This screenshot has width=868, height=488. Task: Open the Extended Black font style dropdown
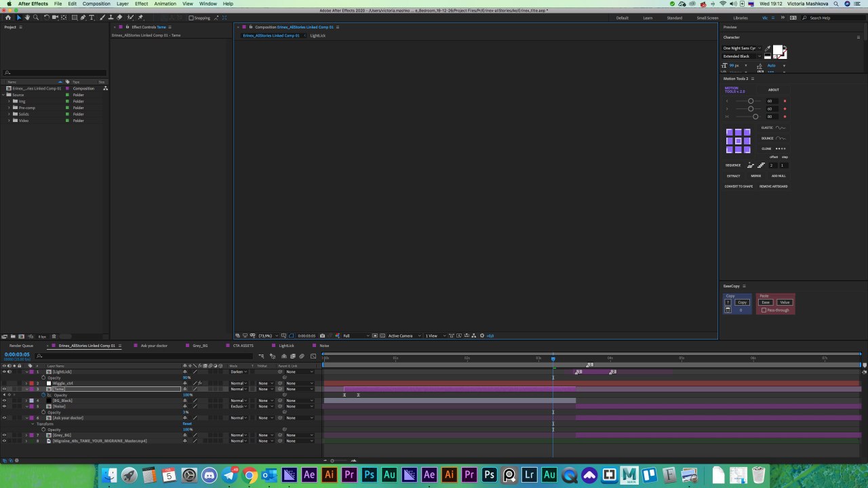pos(742,56)
